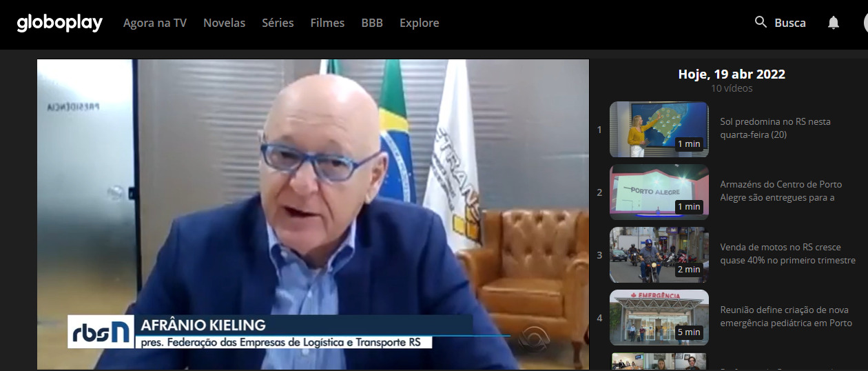Viewport: 868px width, 371px height.
Task: Click the Busca search label
Action: pyautogui.click(x=790, y=23)
